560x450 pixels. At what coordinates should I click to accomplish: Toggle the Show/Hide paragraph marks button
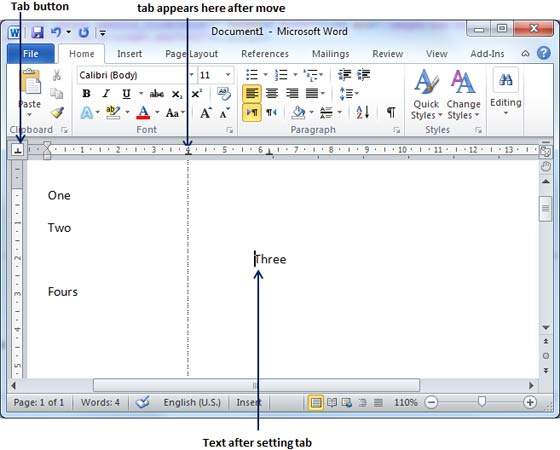tap(391, 112)
